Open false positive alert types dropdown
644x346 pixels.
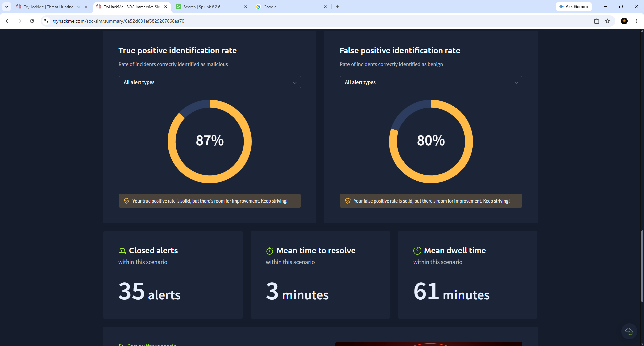tap(431, 82)
